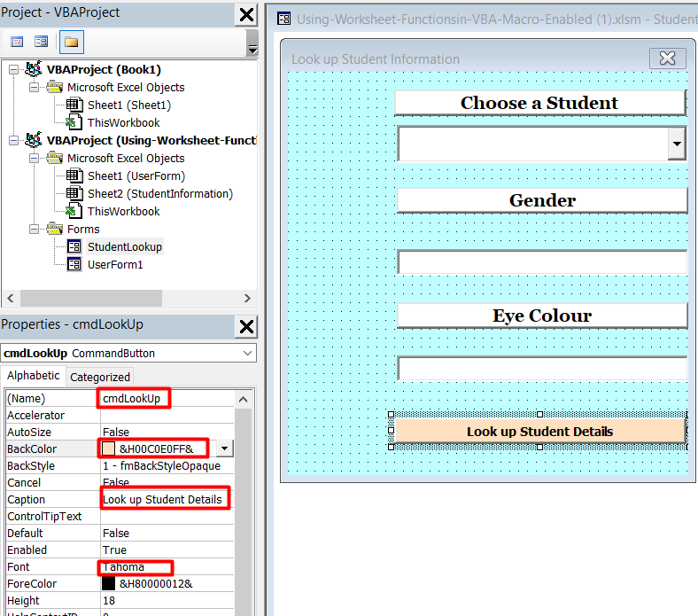Viewport: 698px width, 616px height.
Task: Collapse Book1's Microsoft Excel Objects folder
Action: point(34,87)
